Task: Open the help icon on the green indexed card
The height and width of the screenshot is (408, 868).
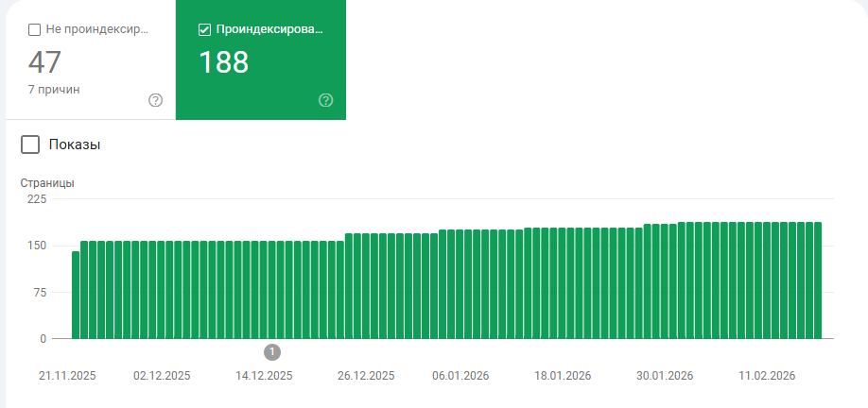Action: [x=326, y=100]
